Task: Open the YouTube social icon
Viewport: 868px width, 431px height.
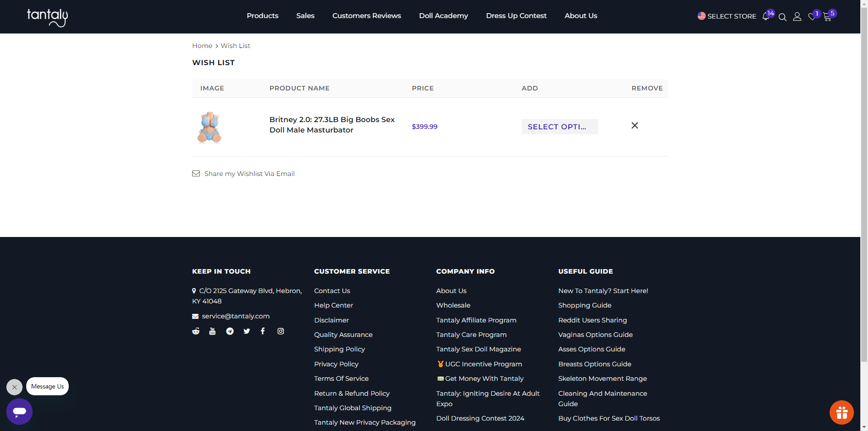Action: (x=212, y=331)
